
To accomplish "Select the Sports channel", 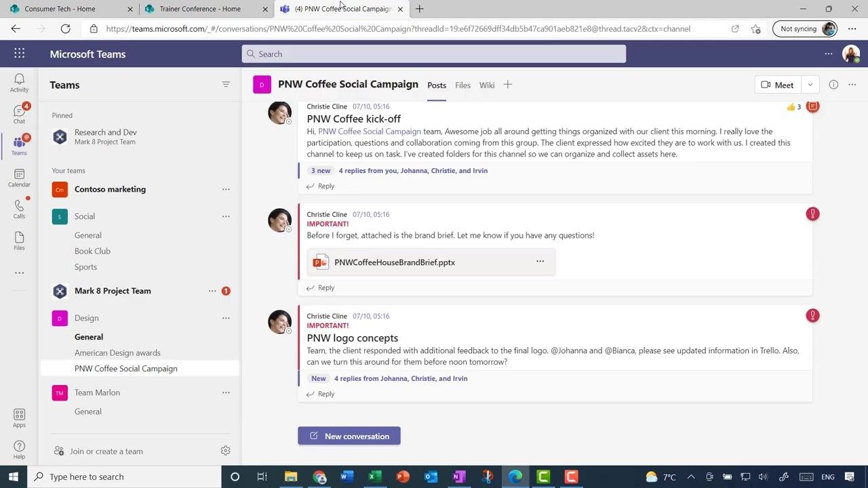I will (85, 267).
